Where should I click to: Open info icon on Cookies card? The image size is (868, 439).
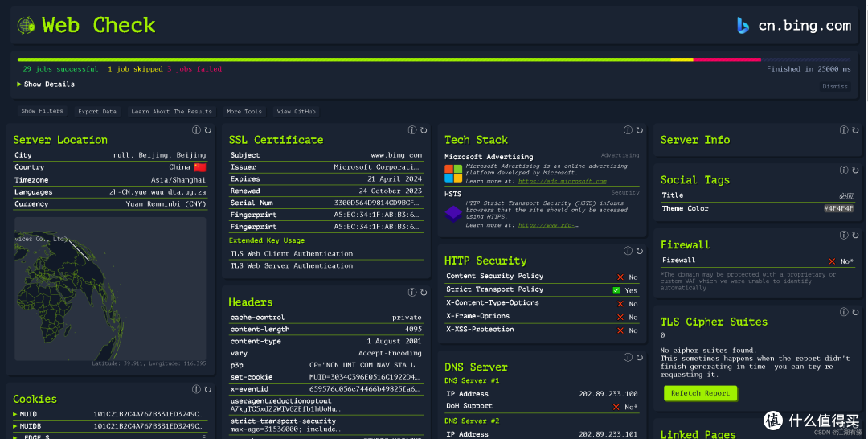[x=196, y=389]
